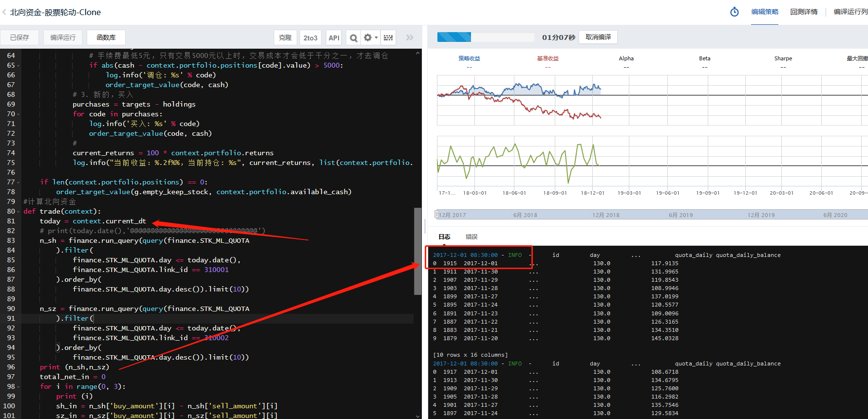Click the Alpha metric label

[626, 58]
